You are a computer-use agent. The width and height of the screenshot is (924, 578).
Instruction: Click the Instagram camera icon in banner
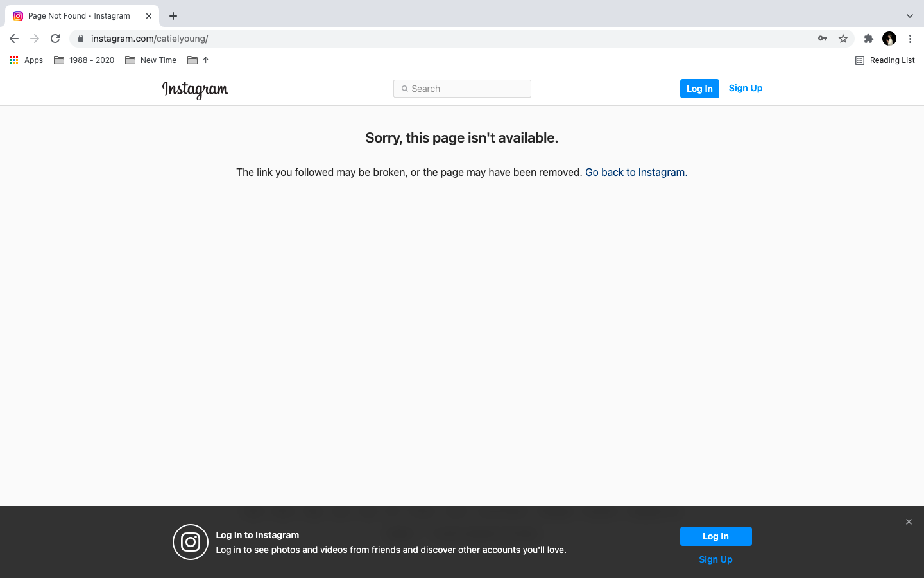(x=191, y=542)
